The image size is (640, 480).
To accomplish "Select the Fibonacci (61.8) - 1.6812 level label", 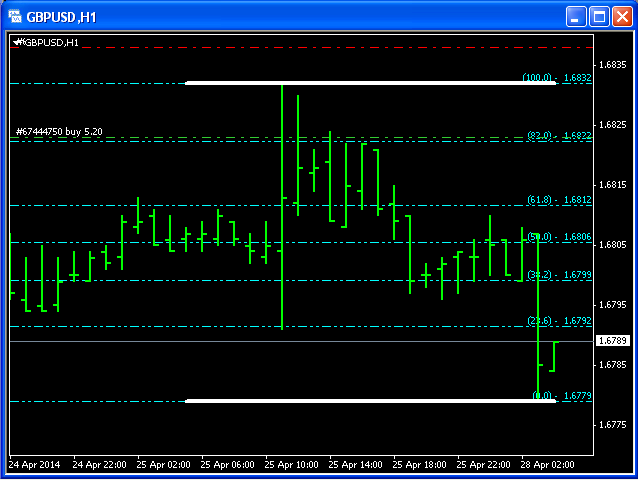I will click(x=560, y=200).
